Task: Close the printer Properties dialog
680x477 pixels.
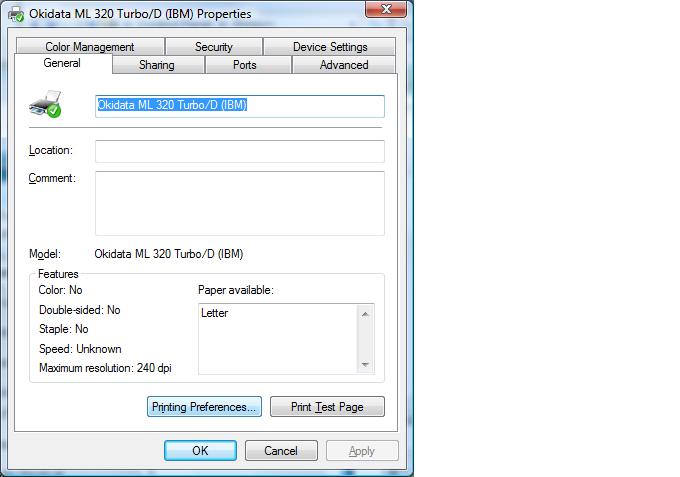Action: pos(386,10)
